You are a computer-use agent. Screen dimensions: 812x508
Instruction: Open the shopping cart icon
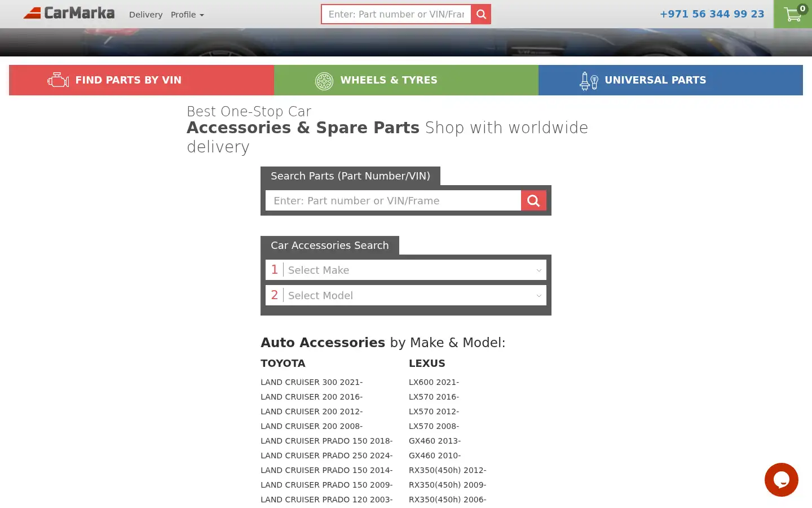pyautogui.click(x=793, y=14)
